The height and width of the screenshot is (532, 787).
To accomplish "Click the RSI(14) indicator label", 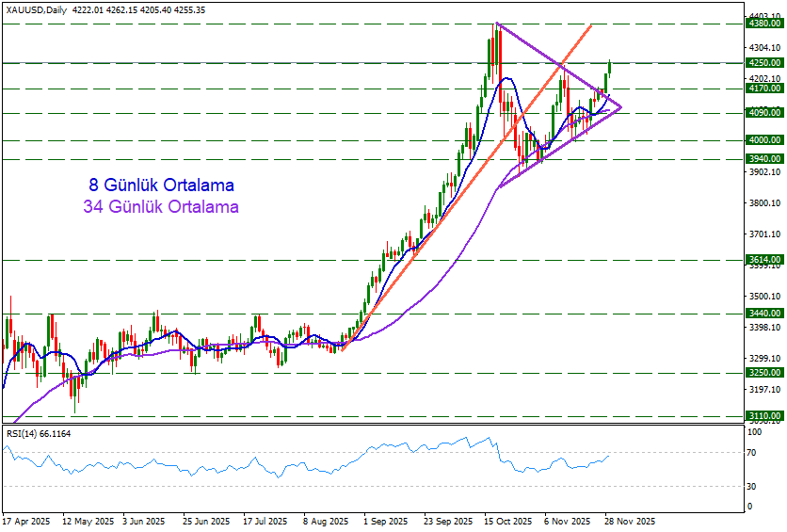I will pos(39,433).
